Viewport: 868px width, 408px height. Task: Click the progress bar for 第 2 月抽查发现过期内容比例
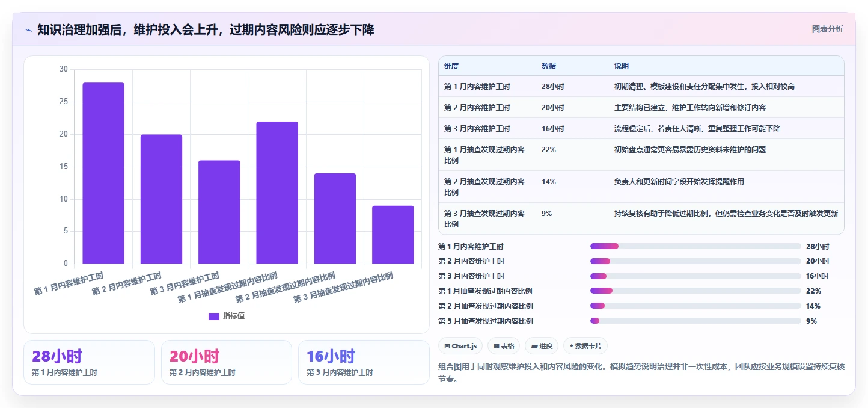coord(695,306)
